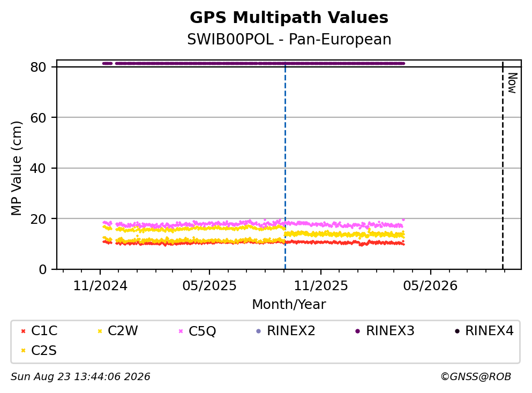Click the MP Value (cm) axis label
The width and height of the screenshot is (532, 393).
(x=16, y=168)
